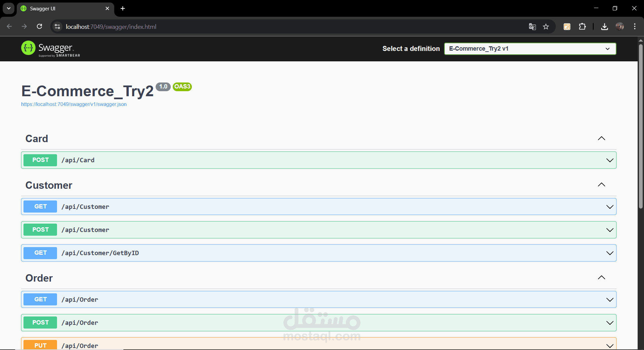This screenshot has height=350, width=644.
Task: Click the POST button for /api/Card
Action: click(x=40, y=160)
